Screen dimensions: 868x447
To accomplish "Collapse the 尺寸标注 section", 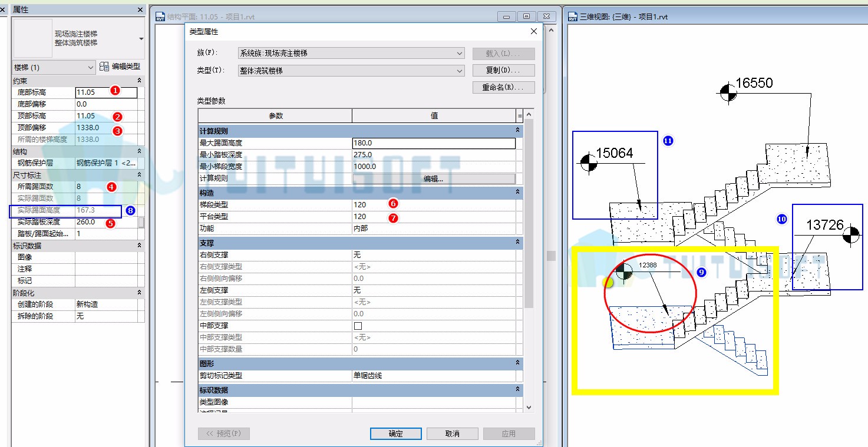I will pyautogui.click(x=139, y=175).
